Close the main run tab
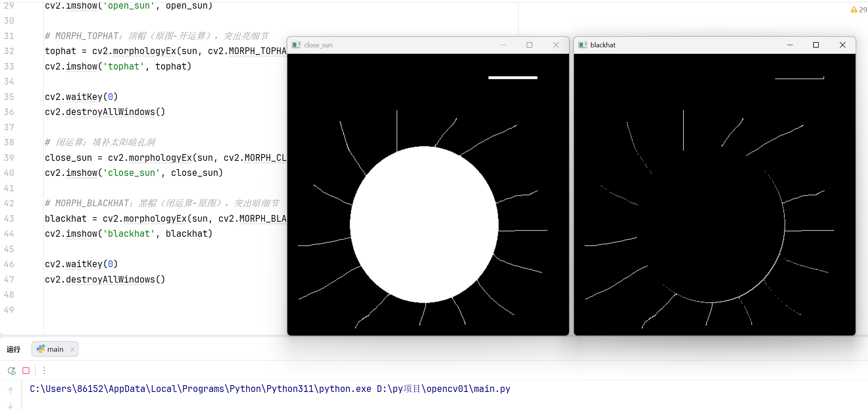 [x=72, y=349]
